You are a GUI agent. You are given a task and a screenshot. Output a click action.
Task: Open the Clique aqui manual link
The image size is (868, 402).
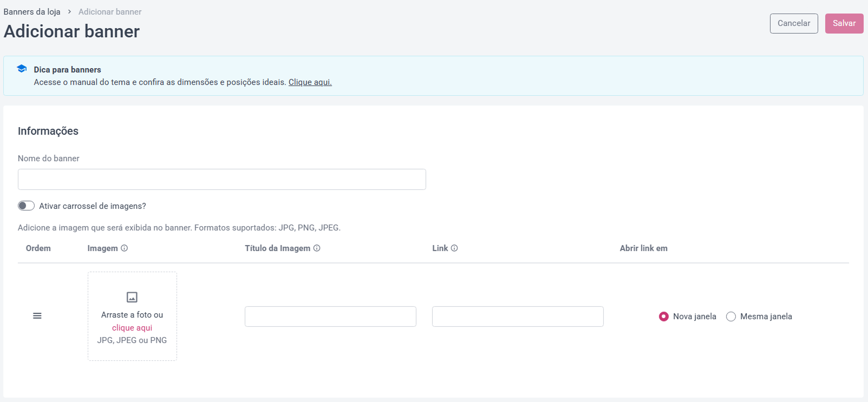310,82
